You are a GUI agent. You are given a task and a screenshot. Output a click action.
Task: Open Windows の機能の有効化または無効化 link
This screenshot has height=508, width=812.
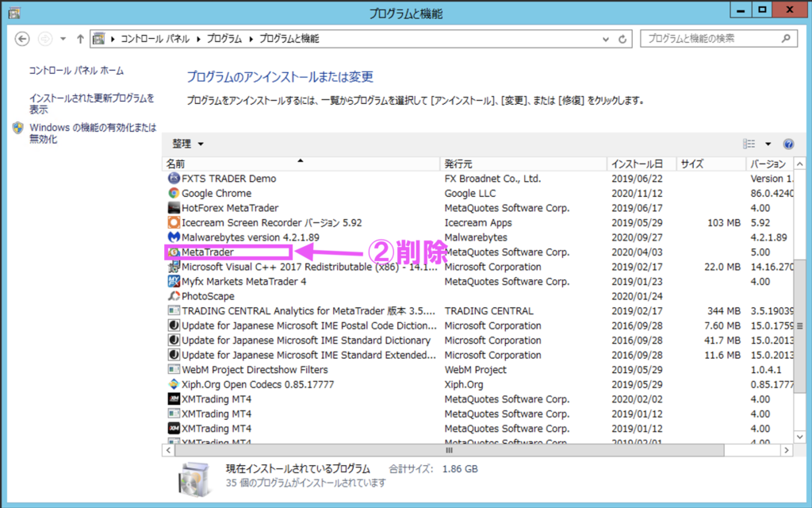point(93,133)
